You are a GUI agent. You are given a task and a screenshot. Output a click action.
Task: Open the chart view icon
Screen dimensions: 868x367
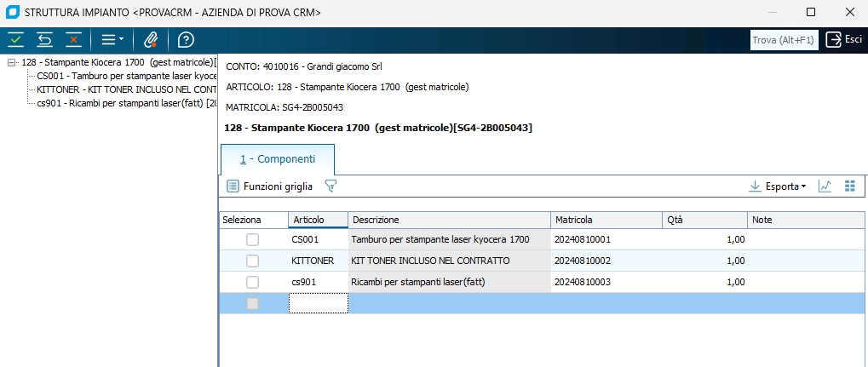825,186
